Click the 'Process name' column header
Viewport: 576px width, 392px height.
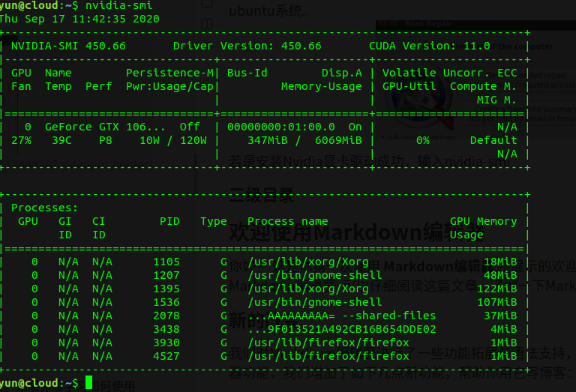click(x=288, y=221)
